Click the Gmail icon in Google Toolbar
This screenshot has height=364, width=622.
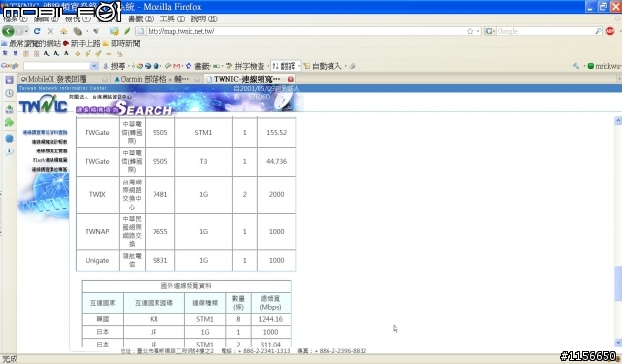[x=177, y=66]
